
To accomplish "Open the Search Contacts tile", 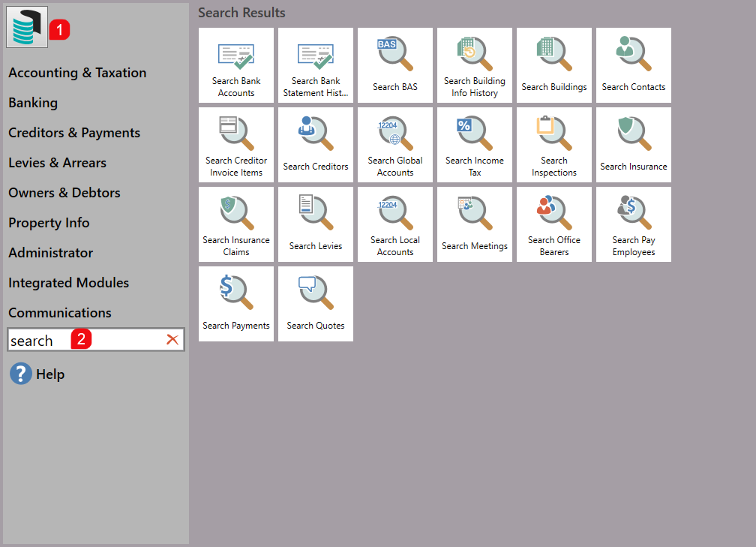I will (x=634, y=65).
